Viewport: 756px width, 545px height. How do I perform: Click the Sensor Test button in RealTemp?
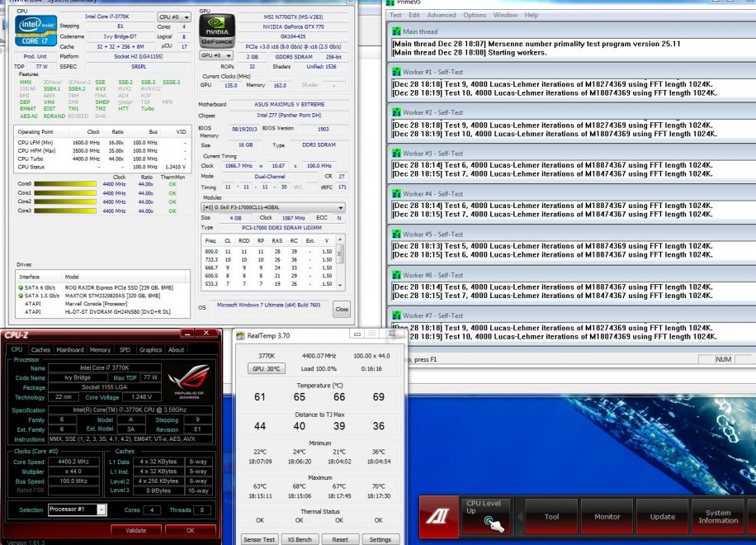259,539
